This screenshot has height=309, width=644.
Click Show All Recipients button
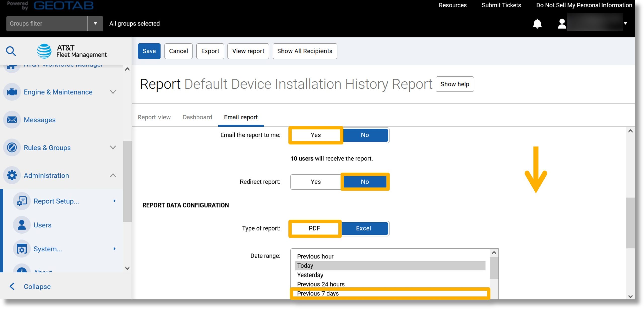click(304, 51)
